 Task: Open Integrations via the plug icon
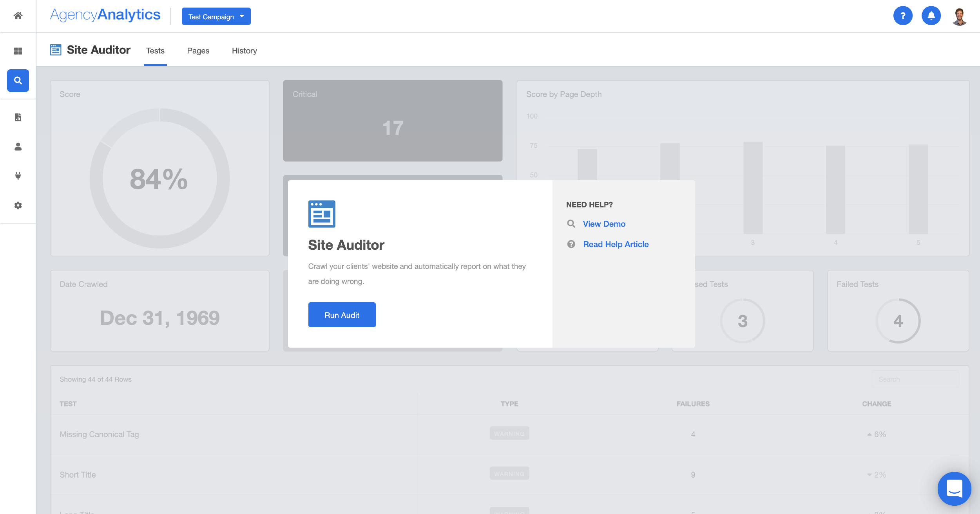pos(18,176)
